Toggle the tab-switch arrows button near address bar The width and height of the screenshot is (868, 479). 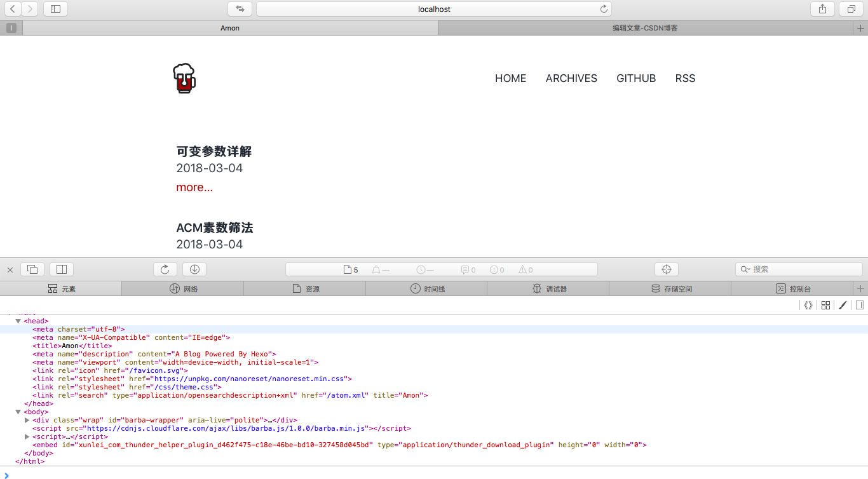240,9
